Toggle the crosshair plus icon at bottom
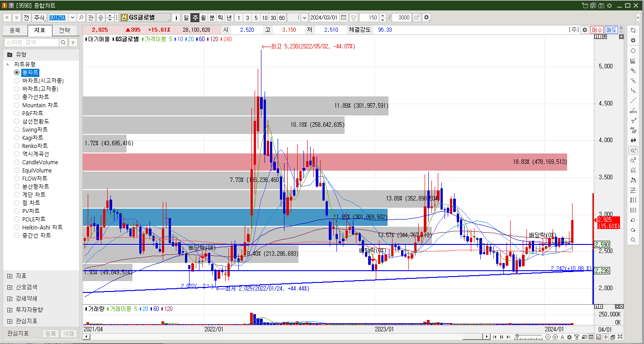This screenshot has height=344, width=644. point(606,337)
